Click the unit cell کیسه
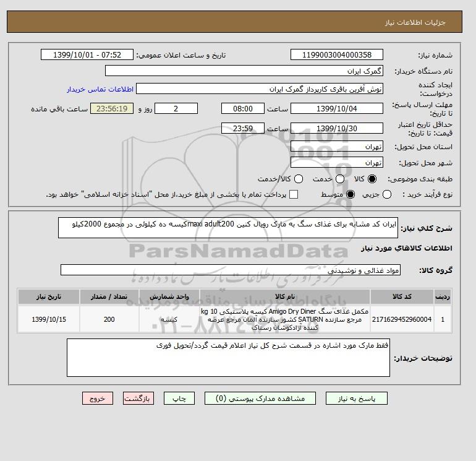The width and height of the screenshot is (476, 461). [169, 319]
